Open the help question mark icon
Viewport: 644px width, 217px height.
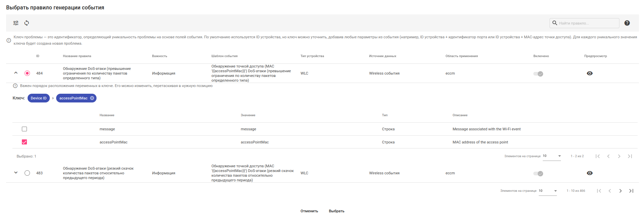[627, 23]
